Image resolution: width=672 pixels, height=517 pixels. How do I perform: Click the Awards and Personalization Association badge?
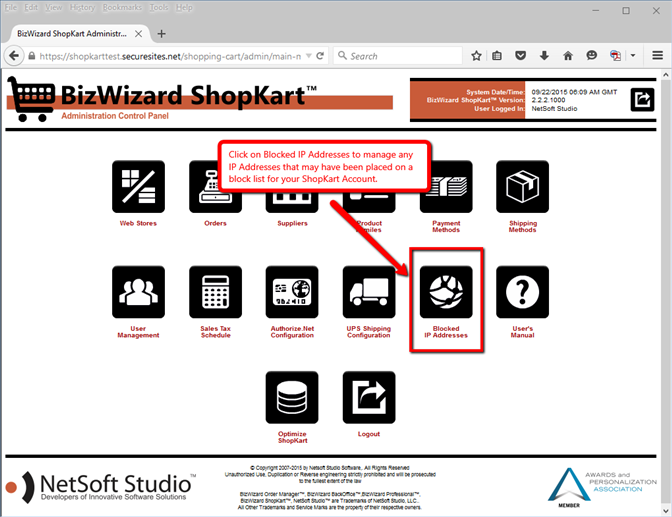(x=602, y=488)
